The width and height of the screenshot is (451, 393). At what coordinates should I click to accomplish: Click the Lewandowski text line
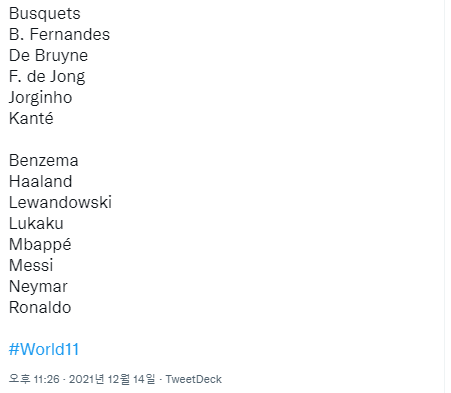pos(60,202)
